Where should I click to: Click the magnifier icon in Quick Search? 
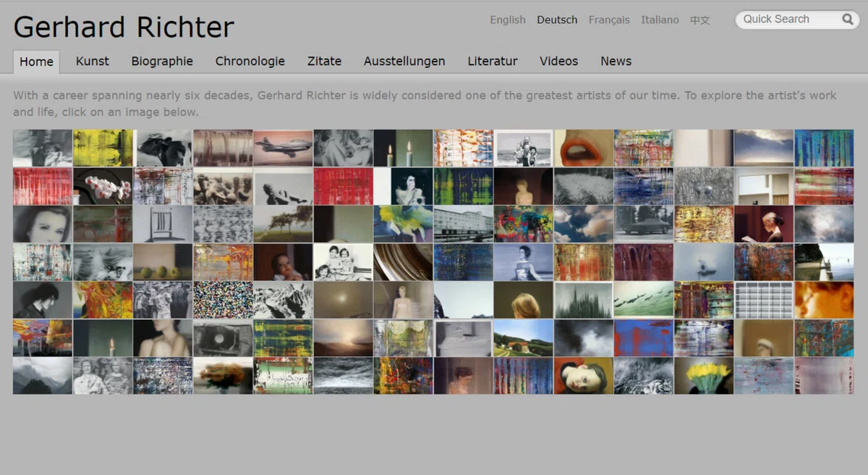click(x=847, y=20)
